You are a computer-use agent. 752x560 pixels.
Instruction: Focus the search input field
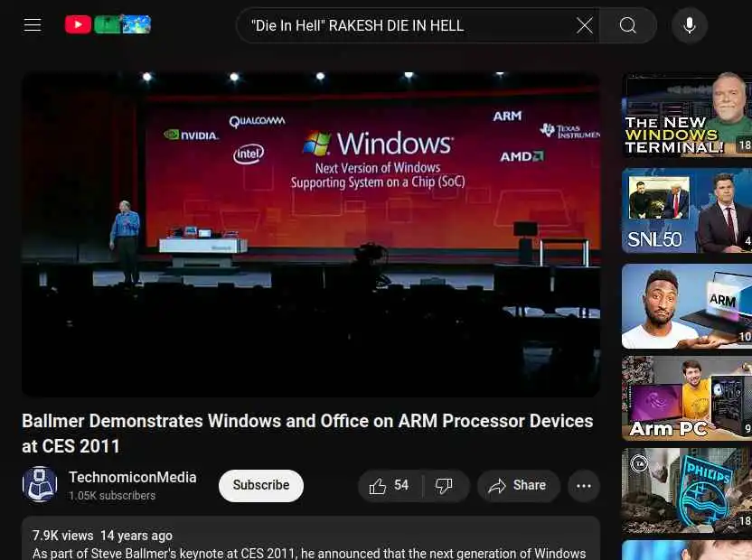coord(412,25)
